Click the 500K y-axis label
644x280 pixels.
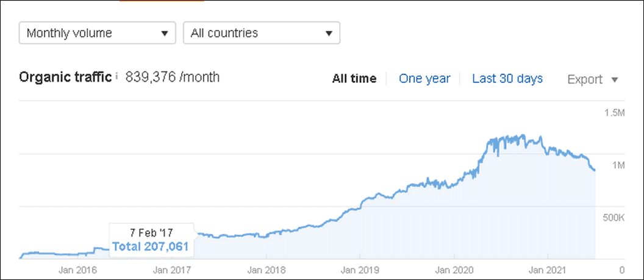point(613,218)
